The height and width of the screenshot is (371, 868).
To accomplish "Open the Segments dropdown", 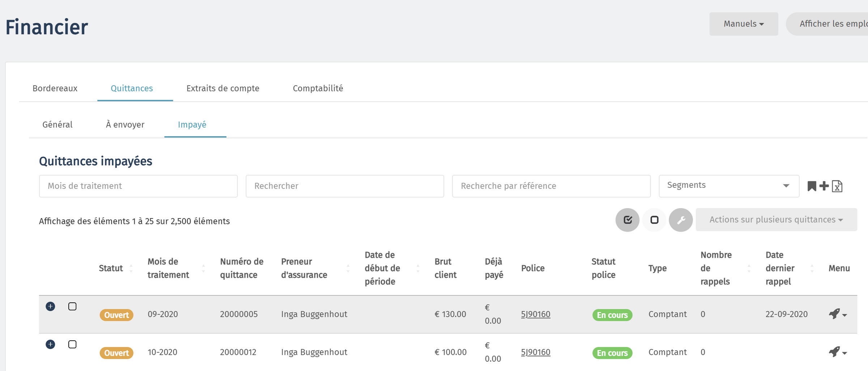I will click(x=729, y=186).
